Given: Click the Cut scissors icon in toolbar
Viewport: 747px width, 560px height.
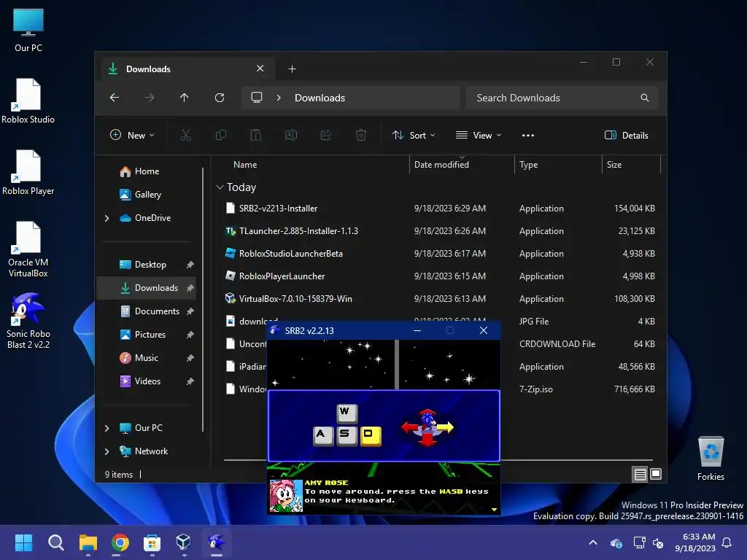Looking at the screenshot, I should point(186,135).
